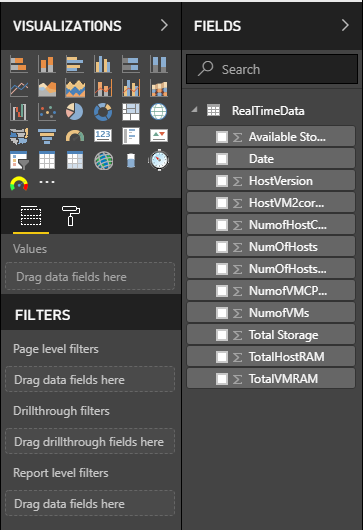Viewport: 363px width, 530px height.
Task: Click the Drillthrough fields drop well
Action: click(x=90, y=441)
